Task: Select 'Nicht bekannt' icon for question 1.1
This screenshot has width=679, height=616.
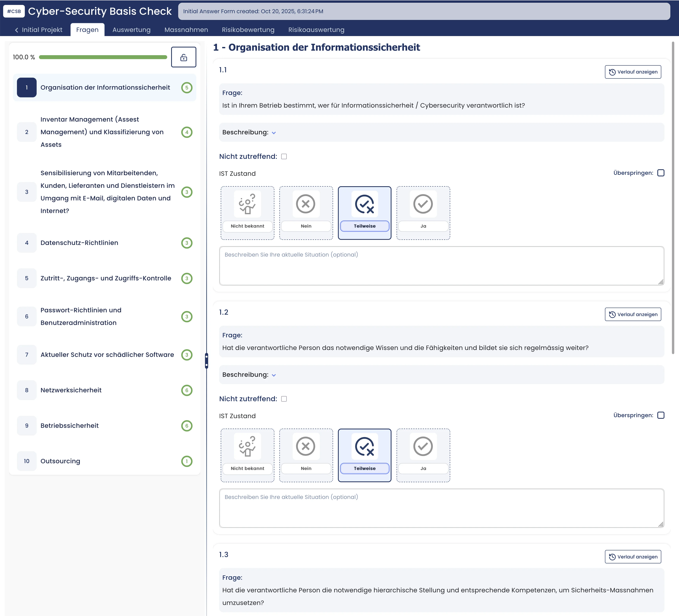Action: pyautogui.click(x=247, y=204)
